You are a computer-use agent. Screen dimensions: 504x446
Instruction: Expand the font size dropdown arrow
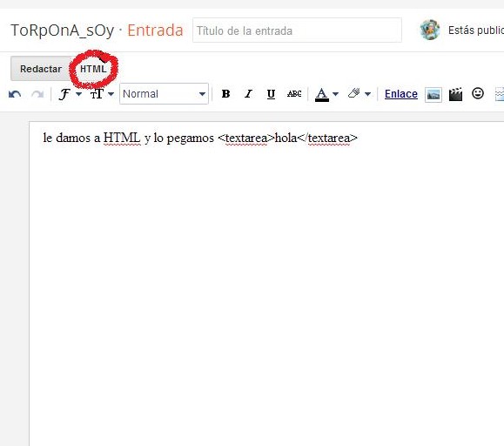111,94
